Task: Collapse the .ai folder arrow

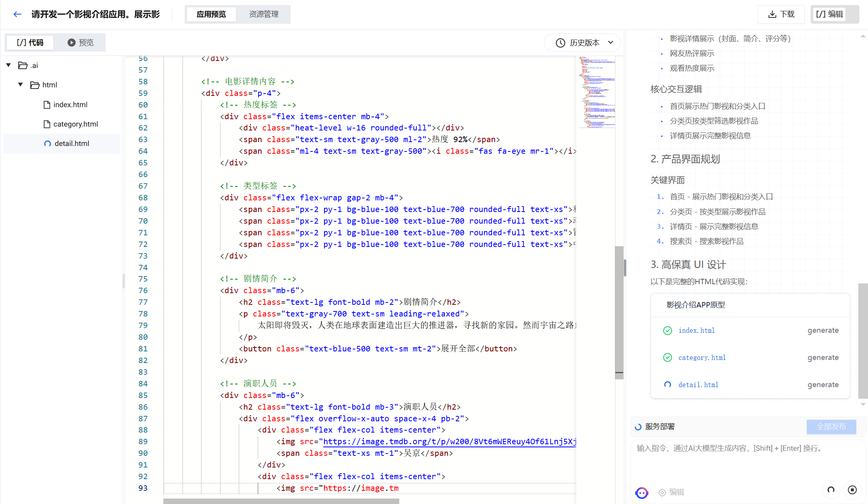Action: [9, 65]
